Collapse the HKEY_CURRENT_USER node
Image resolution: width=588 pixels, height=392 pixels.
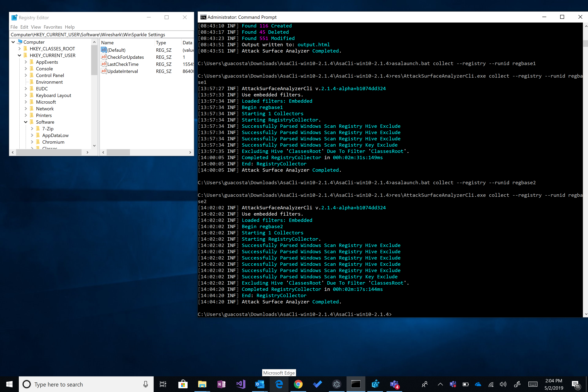click(19, 55)
